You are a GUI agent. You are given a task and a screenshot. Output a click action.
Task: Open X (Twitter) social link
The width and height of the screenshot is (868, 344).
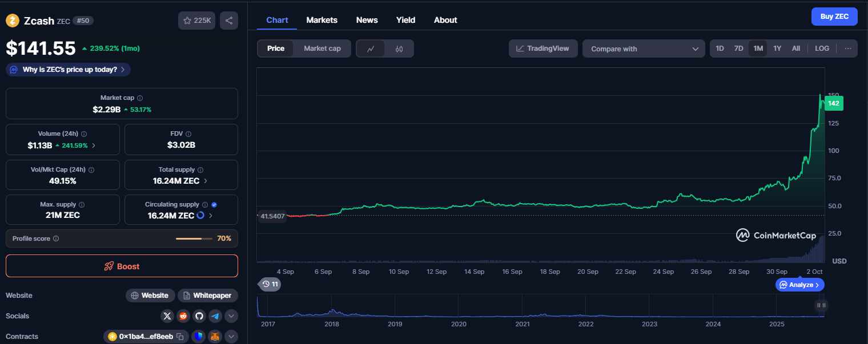click(167, 315)
